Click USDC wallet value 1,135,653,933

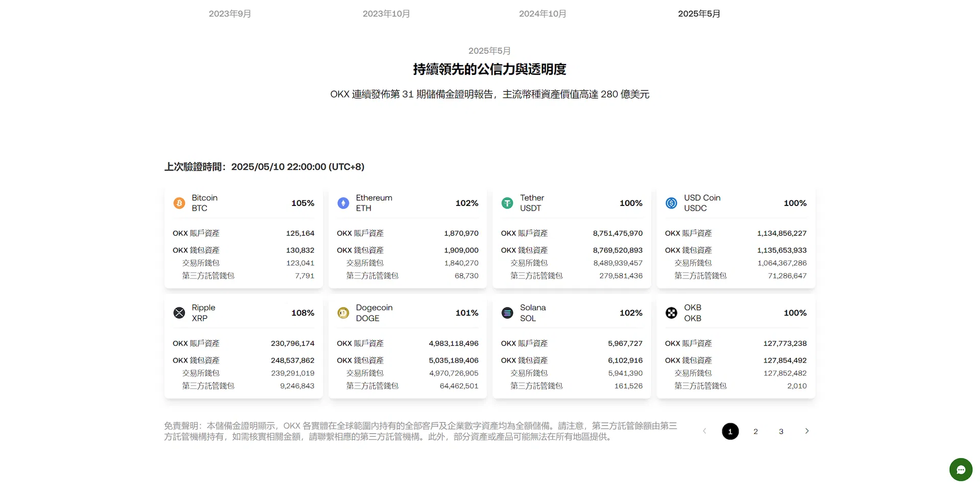click(x=782, y=250)
